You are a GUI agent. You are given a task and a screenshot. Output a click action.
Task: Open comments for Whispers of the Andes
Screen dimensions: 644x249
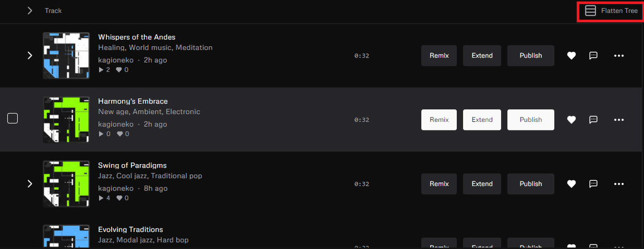(594, 56)
